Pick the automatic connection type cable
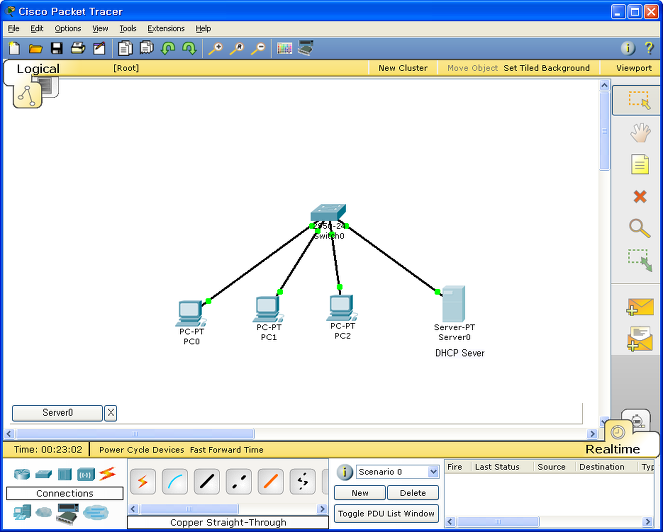Screen dimensions: 663x532 click(142, 482)
